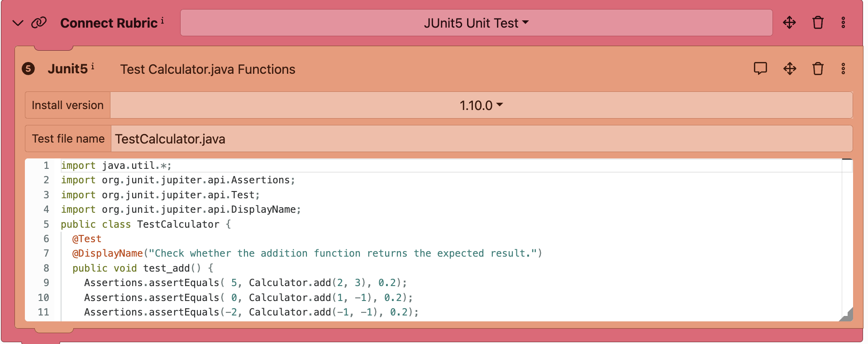Click the Connect Rubric heading label
Screen dimensions: 868x344
pyautogui.click(x=109, y=23)
